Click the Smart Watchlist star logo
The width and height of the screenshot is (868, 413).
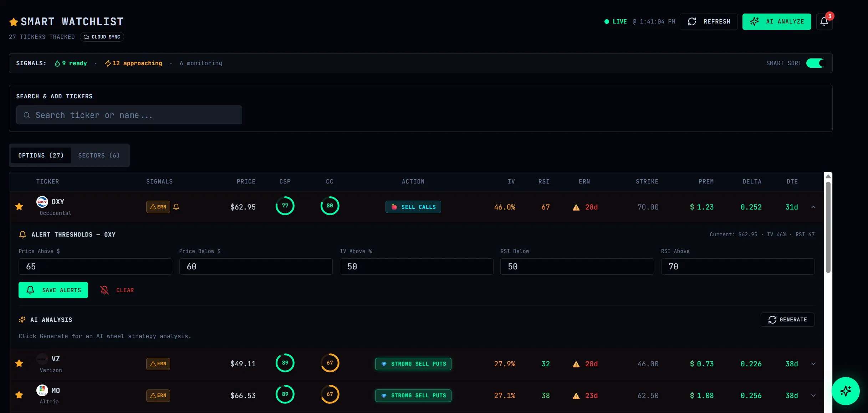tap(14, 22)
